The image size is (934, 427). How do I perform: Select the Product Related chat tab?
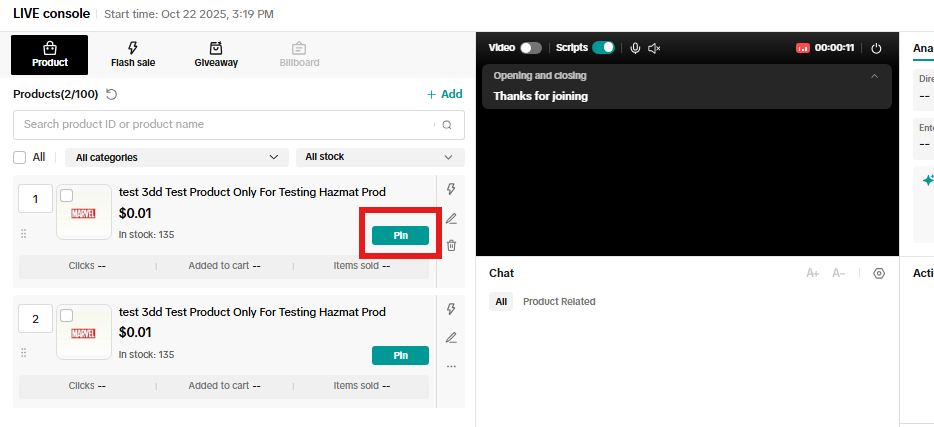[559, 301]
